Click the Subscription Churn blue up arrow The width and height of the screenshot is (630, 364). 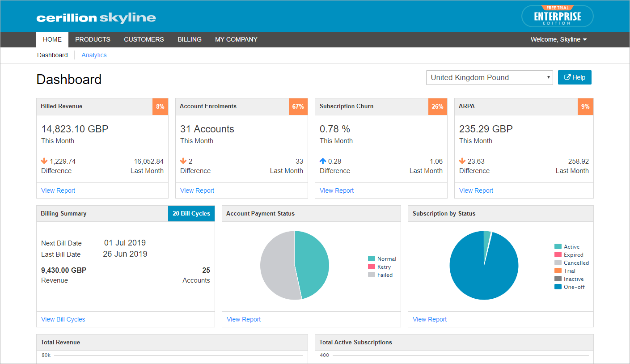click(x=323, y=161)
